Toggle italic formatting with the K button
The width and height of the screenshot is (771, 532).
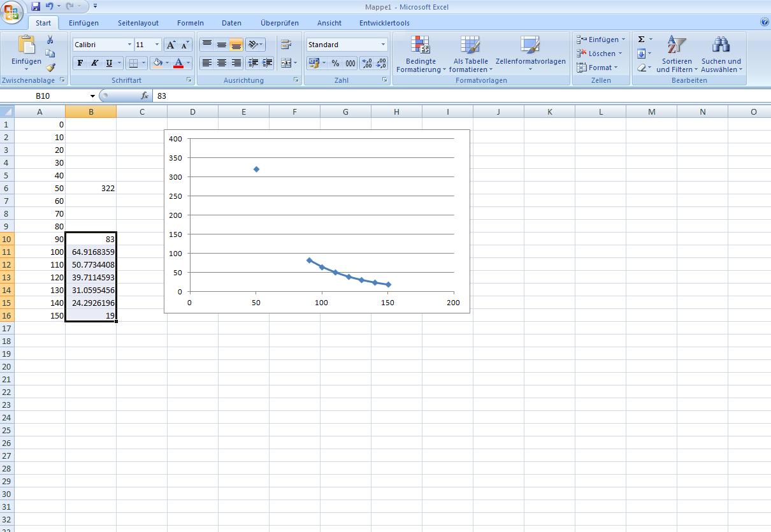pyautogui.click(x=94, y=63)
